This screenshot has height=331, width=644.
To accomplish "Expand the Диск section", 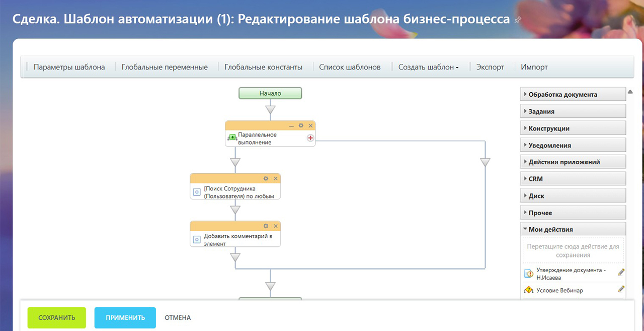I will click(573, 195).
